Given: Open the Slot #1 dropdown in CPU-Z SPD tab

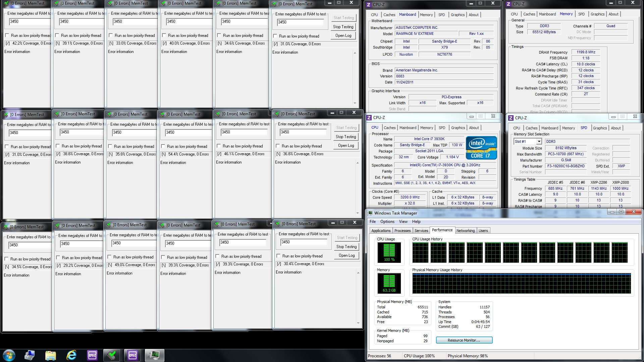Looking at the screenshot, I should coord(538,141).
